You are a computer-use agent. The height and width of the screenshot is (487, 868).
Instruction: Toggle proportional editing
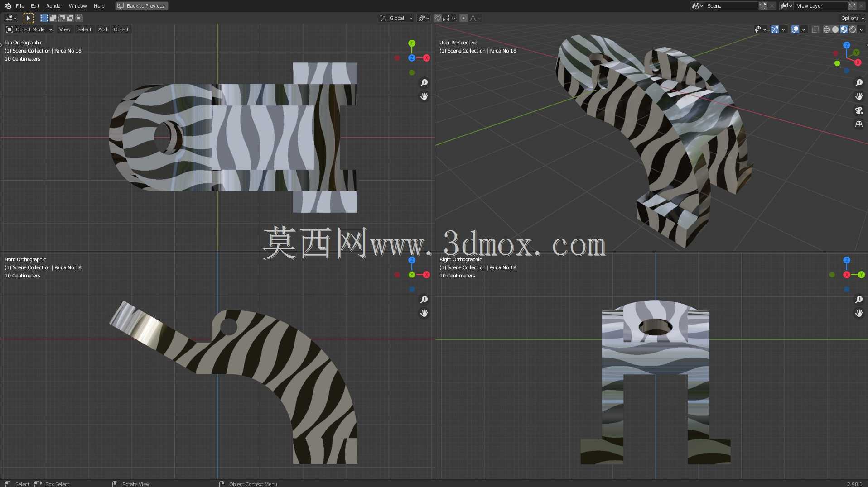(463, 18)
